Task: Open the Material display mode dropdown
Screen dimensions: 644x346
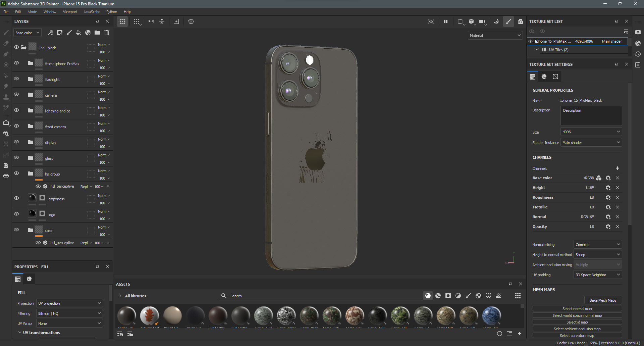Action: pos(495,35)
